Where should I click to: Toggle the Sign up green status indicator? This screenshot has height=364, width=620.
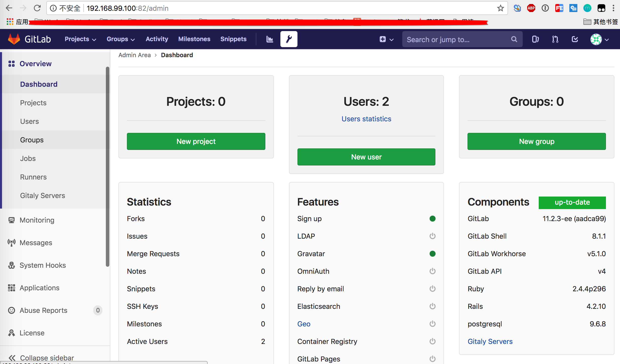tap(432, 219)
